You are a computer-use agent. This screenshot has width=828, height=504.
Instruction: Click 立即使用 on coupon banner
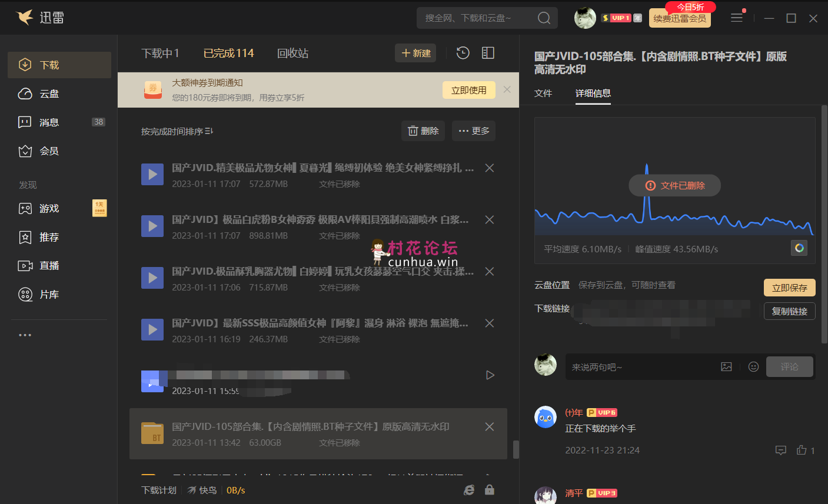[469, 90]
